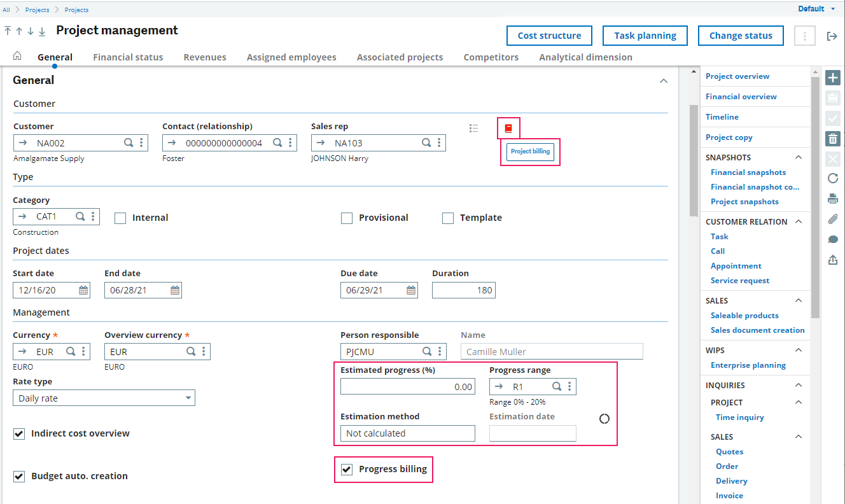Open the Customer lookup magnifier
The height and width of the screenshot is (504, 845).
point(129,143)
